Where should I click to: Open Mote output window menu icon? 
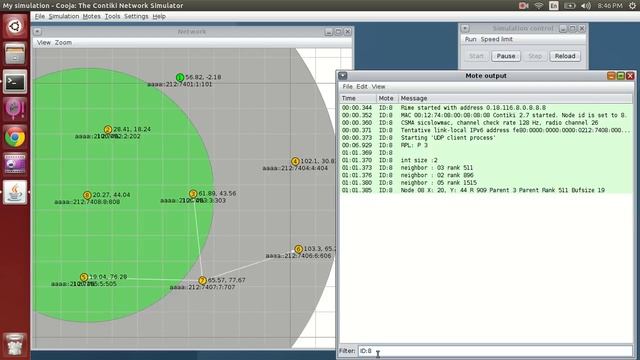(x=343, y=76)
